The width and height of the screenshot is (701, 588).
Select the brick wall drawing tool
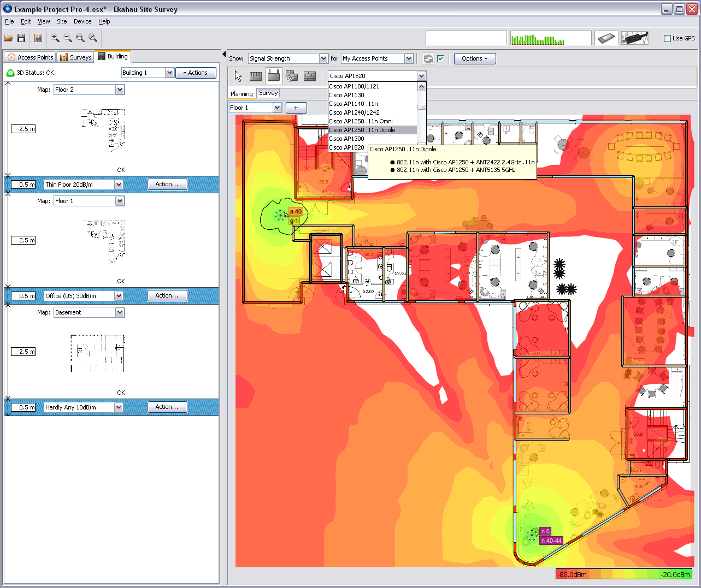point(310,76)
